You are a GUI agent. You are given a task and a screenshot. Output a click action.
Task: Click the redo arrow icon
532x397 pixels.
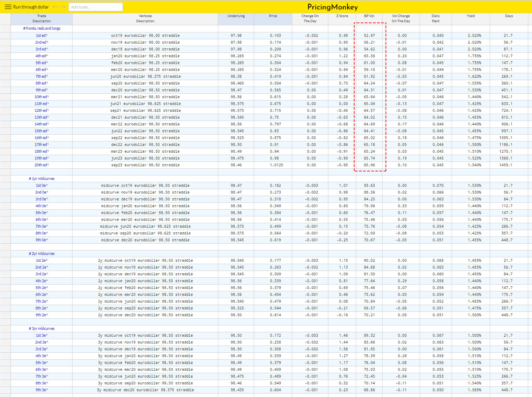pyautogui.click(x=63, y=7)
